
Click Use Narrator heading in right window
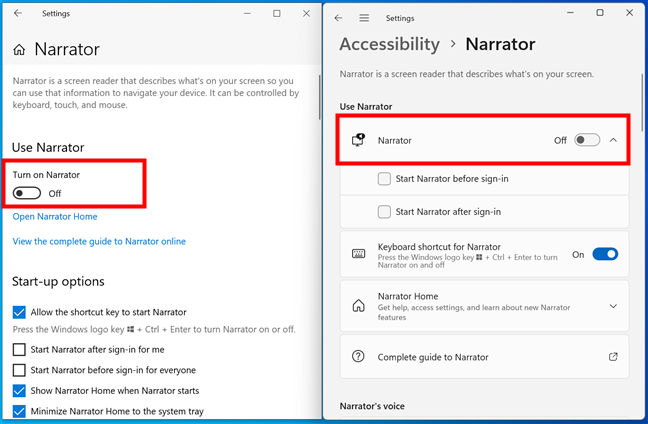(366, 107)
